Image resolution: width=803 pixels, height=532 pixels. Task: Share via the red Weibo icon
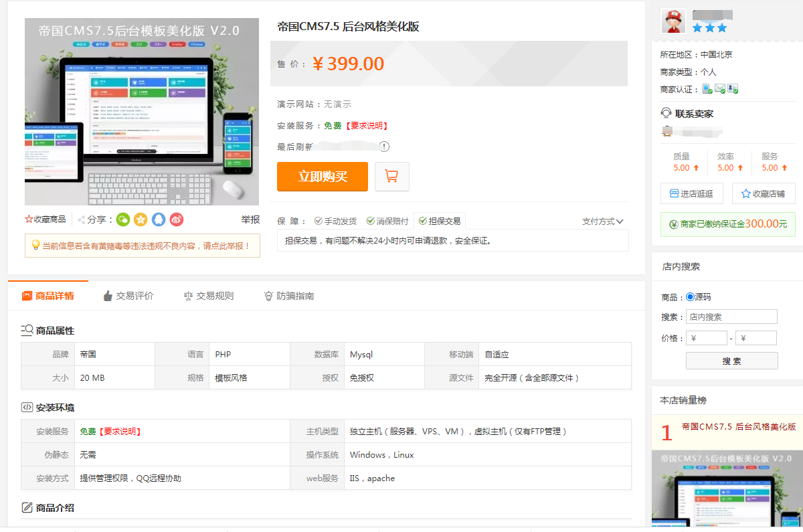[x=176, y=219]
